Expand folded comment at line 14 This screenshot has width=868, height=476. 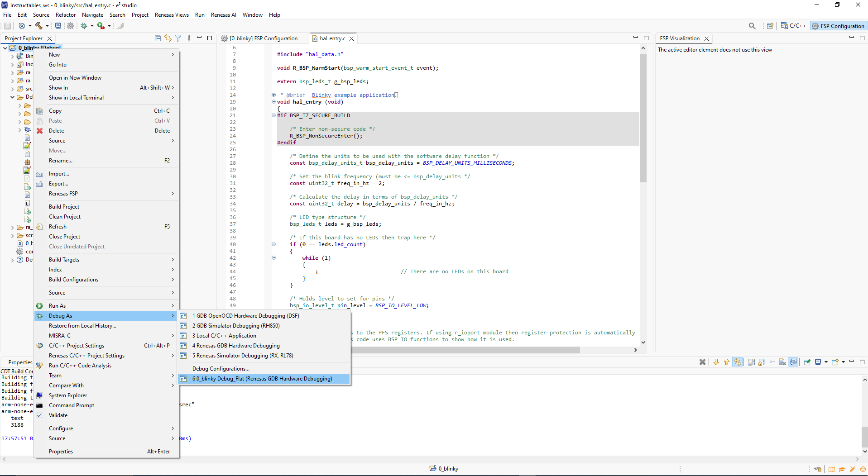(273, 95)
